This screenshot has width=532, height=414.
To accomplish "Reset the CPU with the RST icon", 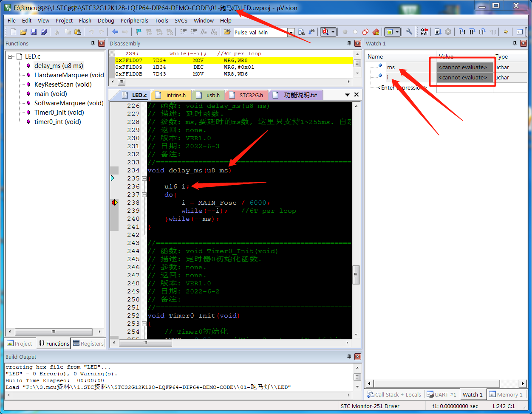I will click(424, 32).
